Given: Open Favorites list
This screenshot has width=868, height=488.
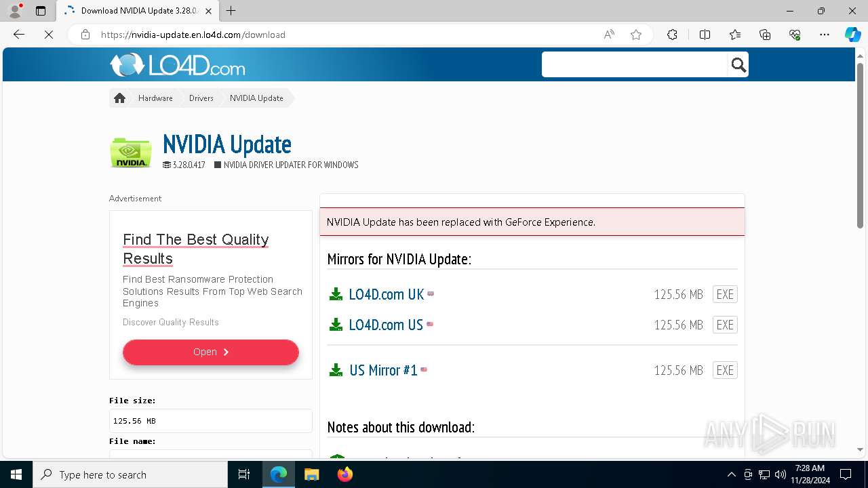Looking at the screenshot, I should click(x=735, y=35).
